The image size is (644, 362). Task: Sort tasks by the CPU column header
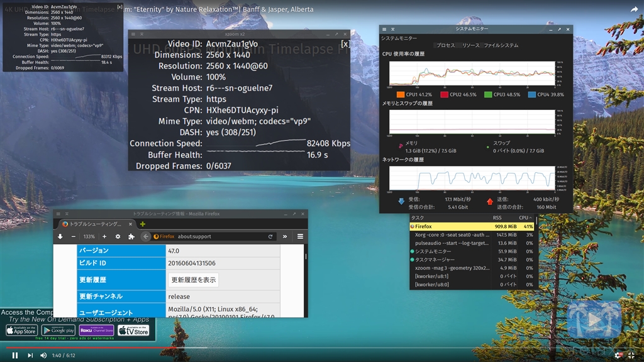pos(525,218)
